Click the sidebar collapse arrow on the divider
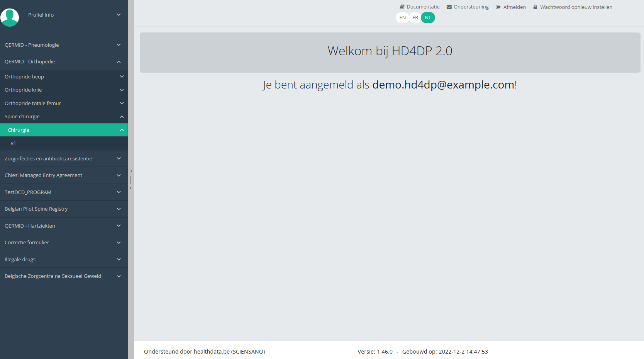 131,171
